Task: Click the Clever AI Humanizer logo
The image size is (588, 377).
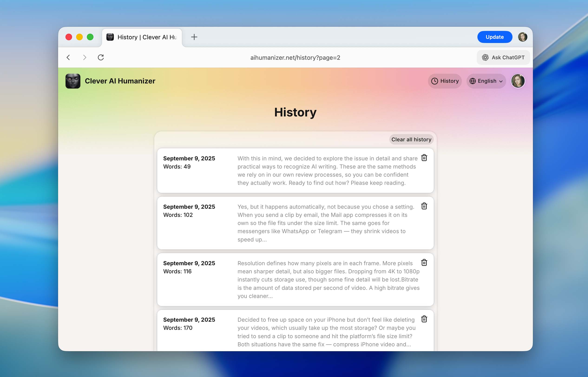Action: pyautogui.click(x=73, y=81)
